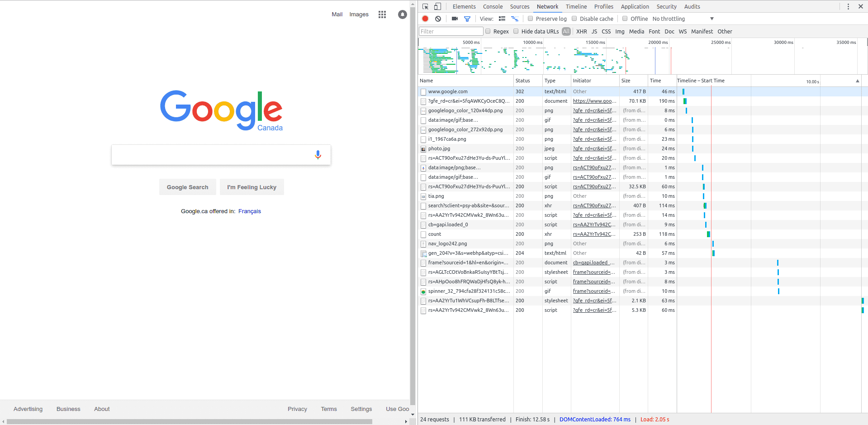The height and width of the screenshot is (425, 868).
Task: Sort requests by Name column
Action: tap(465, 81)
